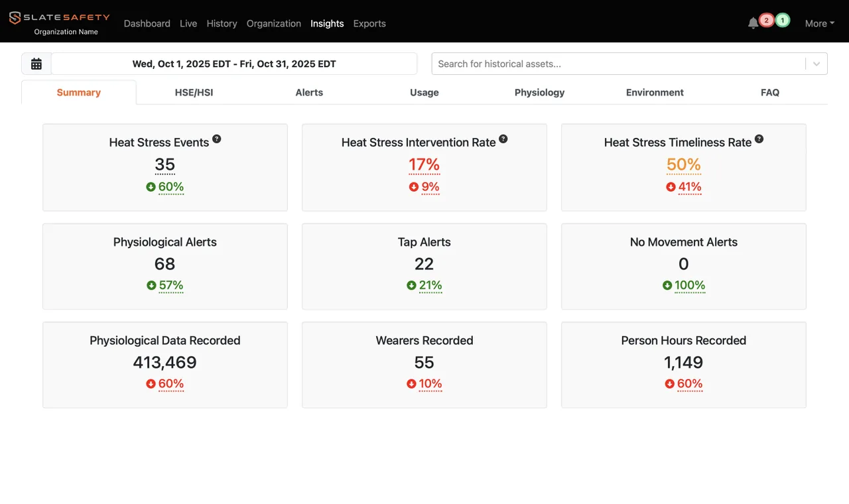Click the 9% change under Intervention Rate
The height and width of the screenshot is (504, 849).
pos(430,187)
